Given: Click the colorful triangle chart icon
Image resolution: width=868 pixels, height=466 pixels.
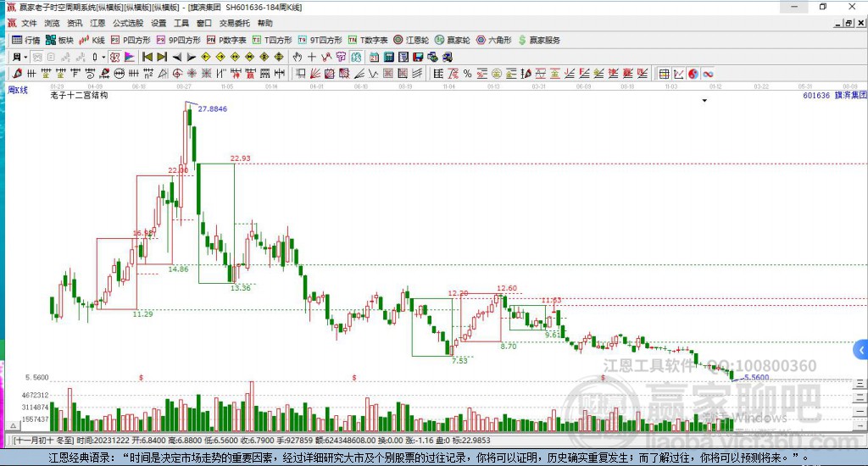Looking at the screenshot, I should [x=130, y=57].
